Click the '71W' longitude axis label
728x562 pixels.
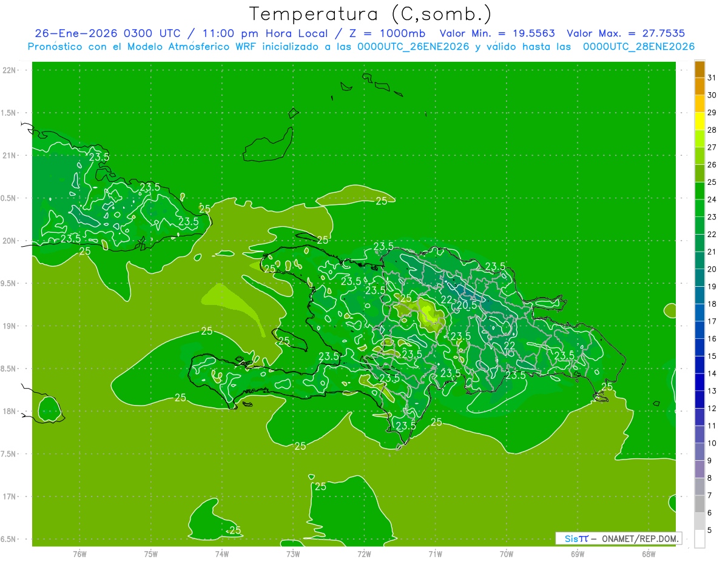click(435, 554)
